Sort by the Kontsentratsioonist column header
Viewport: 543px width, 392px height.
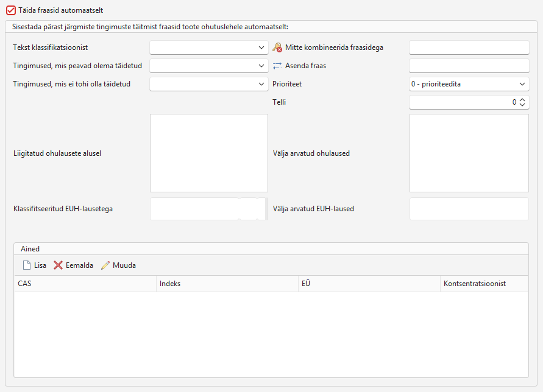pyautogui.click(x=484, y=284)
